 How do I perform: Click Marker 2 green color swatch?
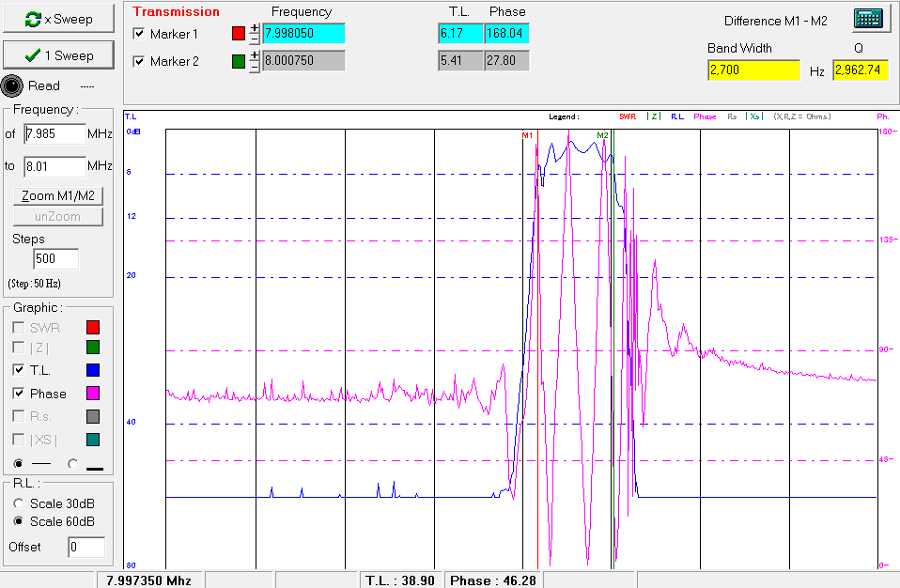tap(239, 62)
